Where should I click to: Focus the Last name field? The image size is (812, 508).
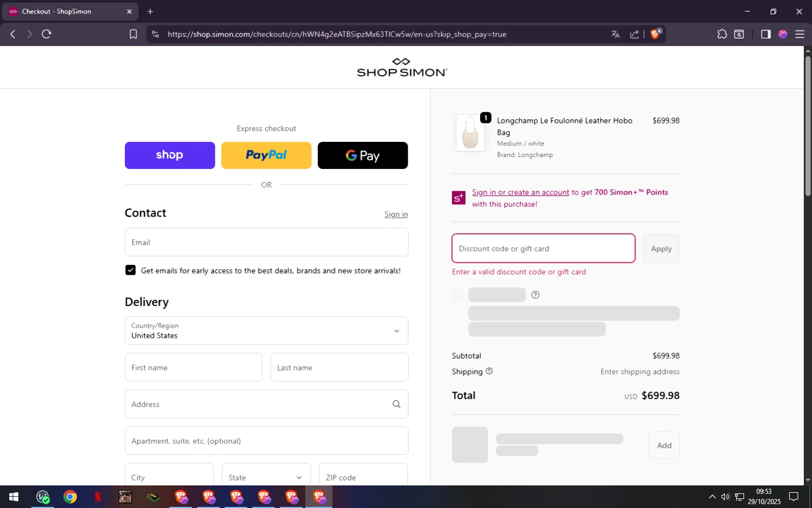(339, 367)
